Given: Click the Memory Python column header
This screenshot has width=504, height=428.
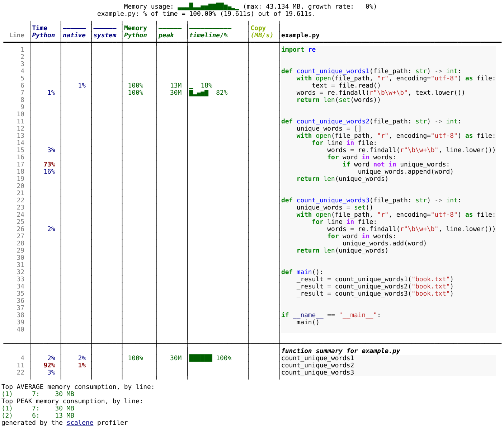Looking at the screenshot, I should click(135, 32).
